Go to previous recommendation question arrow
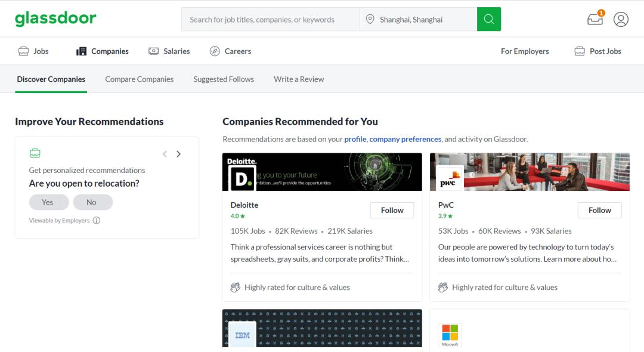 coord(165,154)
